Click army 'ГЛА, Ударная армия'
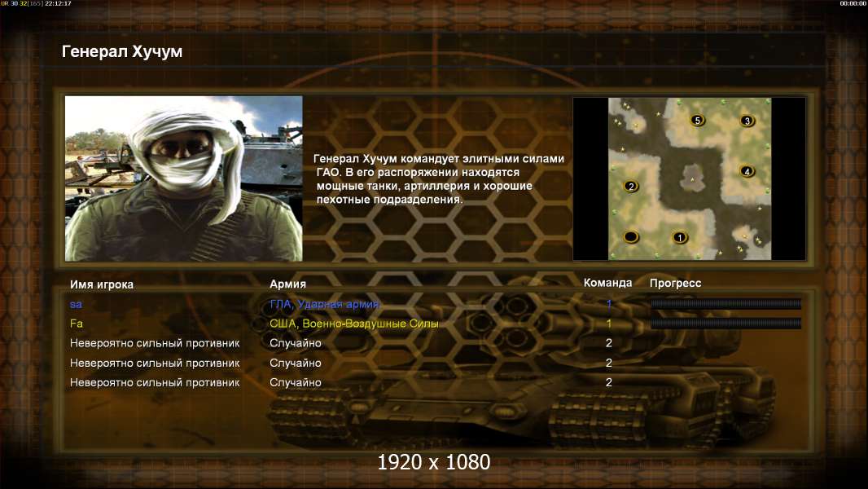 click(x=324, y=304)
